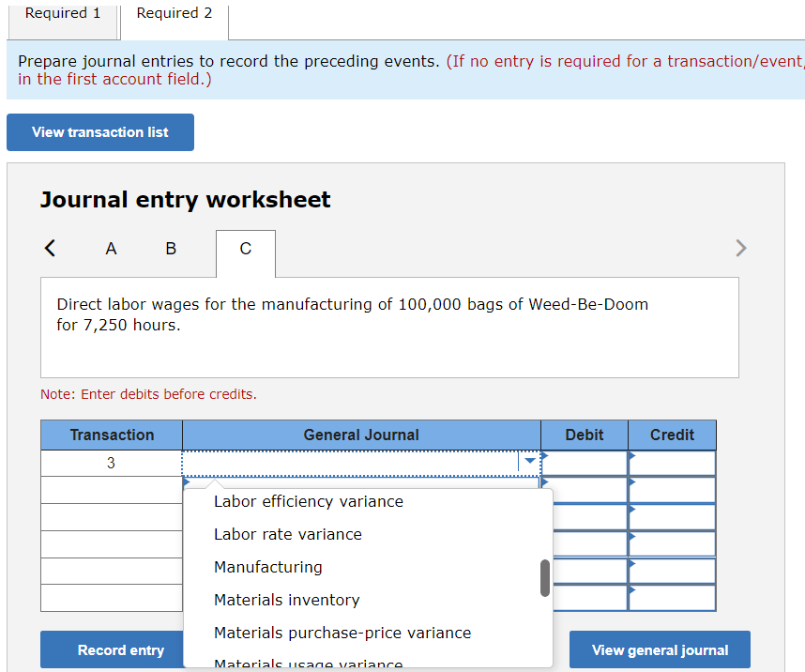The image size is (805, 672).
Task: Click the Record entry button
Action: click(x=121, y=649)
